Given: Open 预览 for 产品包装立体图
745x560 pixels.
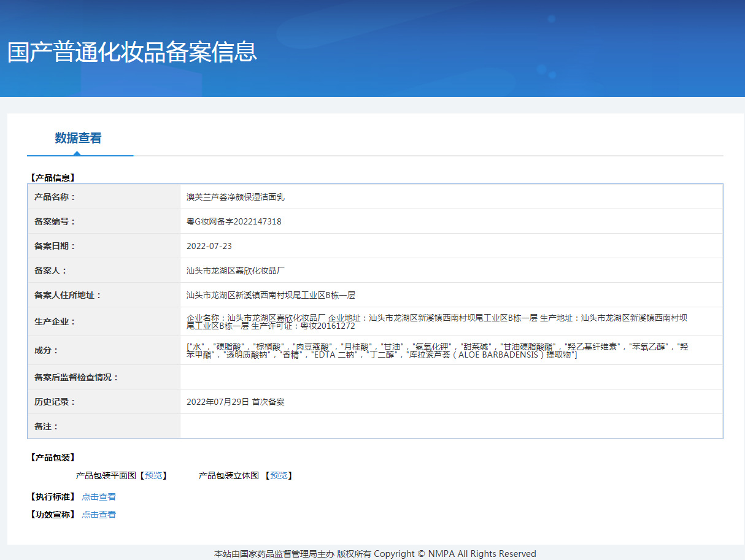Looking at the screenshot, I should coord(279,475).
